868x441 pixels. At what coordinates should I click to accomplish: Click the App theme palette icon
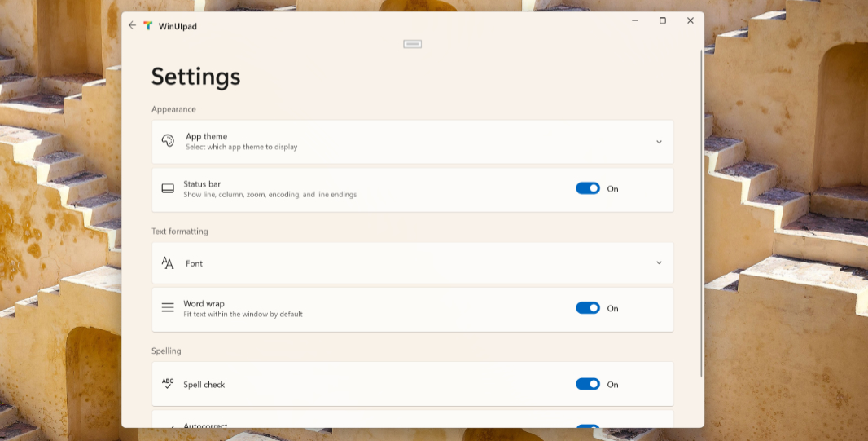[168, 141]
